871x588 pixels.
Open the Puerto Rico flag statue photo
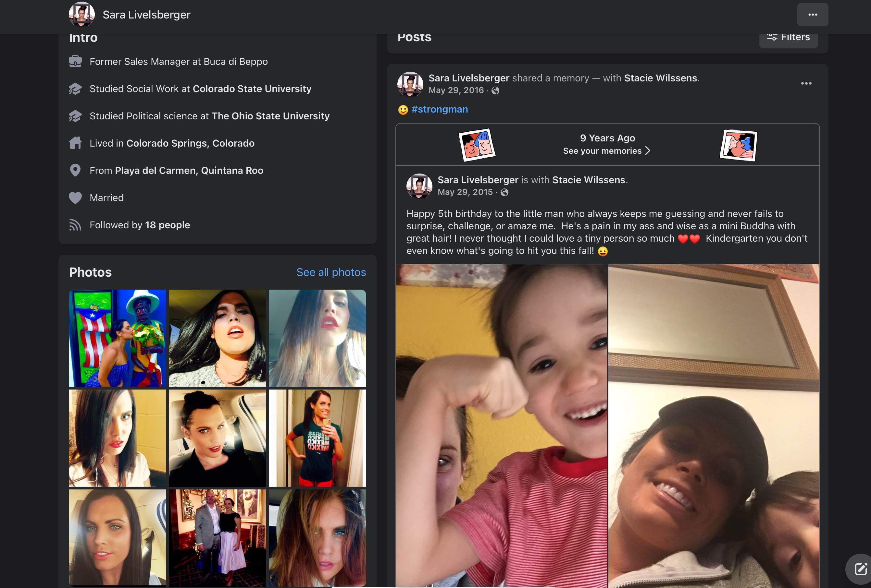117,338
